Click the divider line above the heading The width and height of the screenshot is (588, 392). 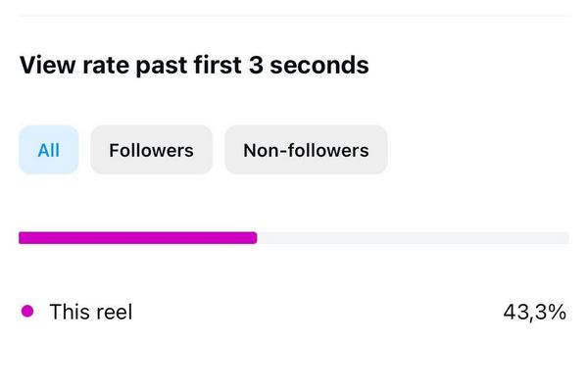(x=294, y=16)
